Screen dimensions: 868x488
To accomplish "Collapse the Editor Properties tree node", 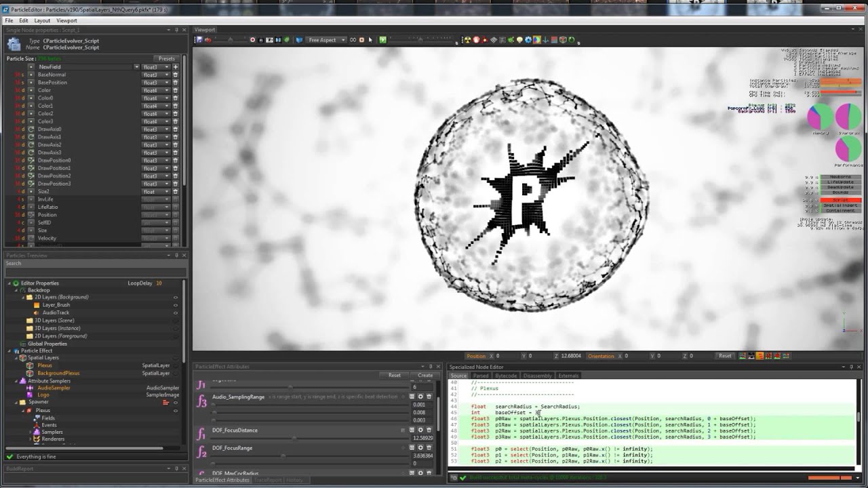I will [9, 283].
